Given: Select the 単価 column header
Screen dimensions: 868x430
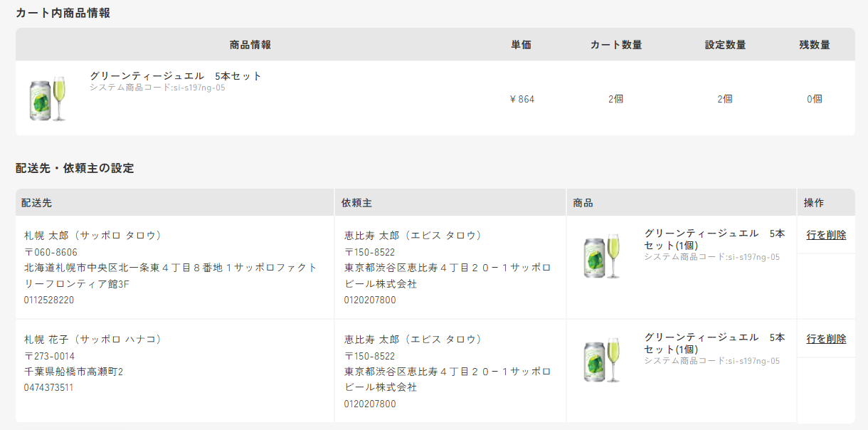Looking at the screenshot, I should coord(521,45).
